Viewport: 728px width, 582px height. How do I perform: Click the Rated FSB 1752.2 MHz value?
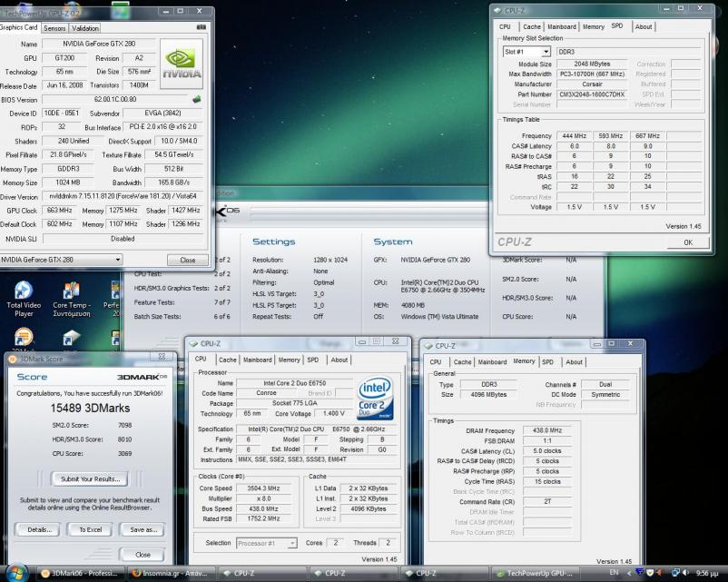tap(264, 518)
